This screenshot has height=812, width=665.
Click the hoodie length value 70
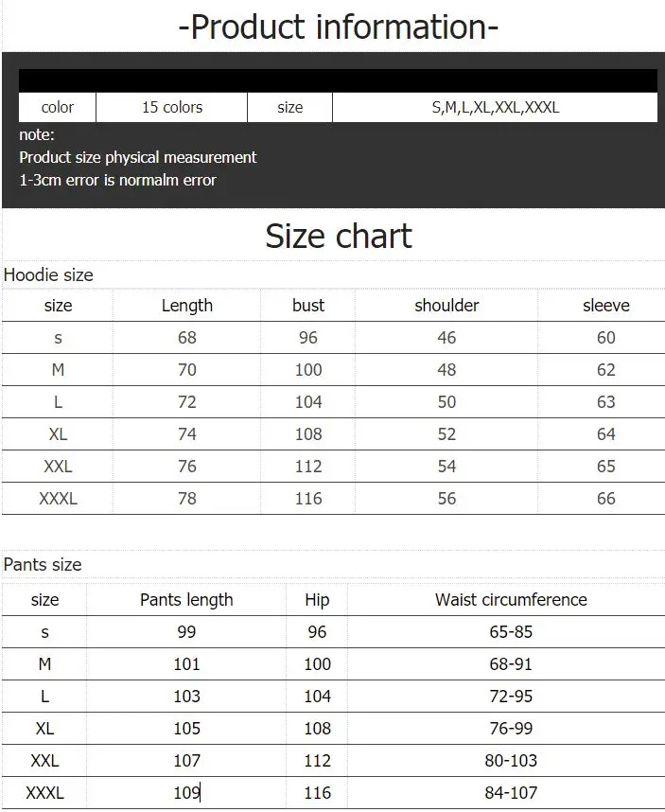click(x=187, y=370)
